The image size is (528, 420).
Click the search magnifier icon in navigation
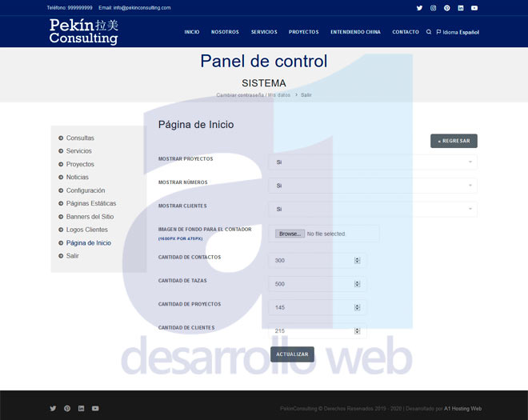(x=429, y=32)
